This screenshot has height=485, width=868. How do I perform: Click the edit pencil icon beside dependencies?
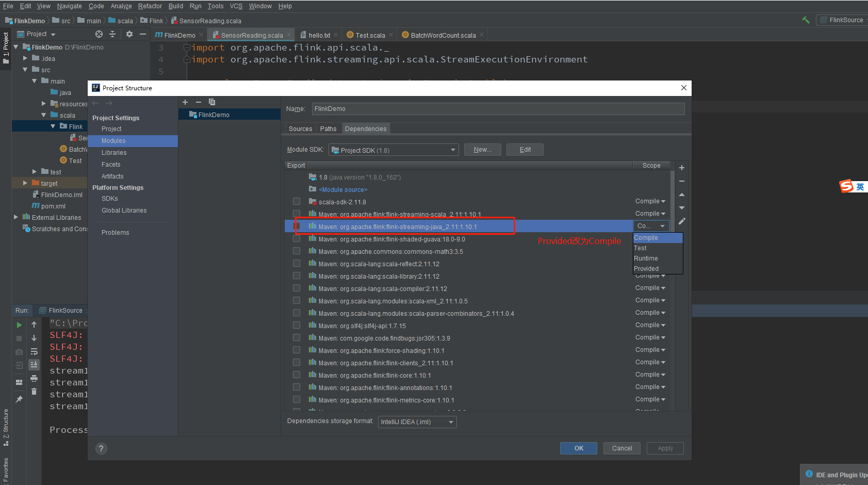click(x=681, y=221)
